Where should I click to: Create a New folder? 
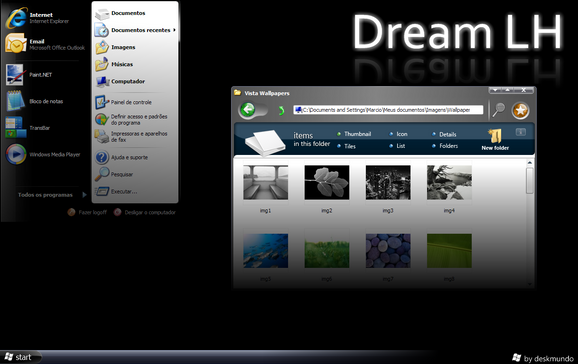[x=495, y=139]
